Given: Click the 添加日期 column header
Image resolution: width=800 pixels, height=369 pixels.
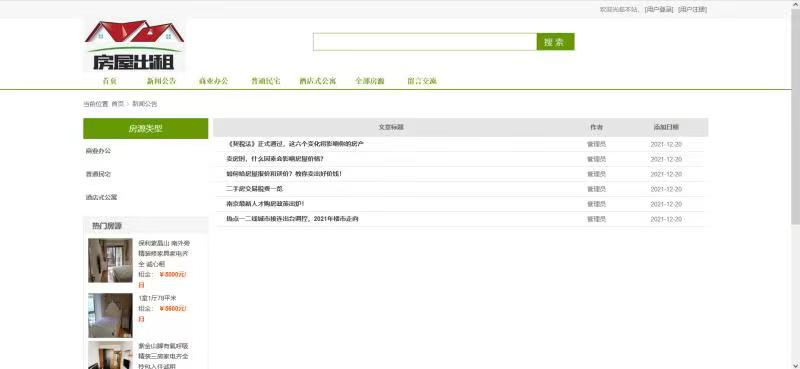Looking at the screenshot, I should 666,127.
